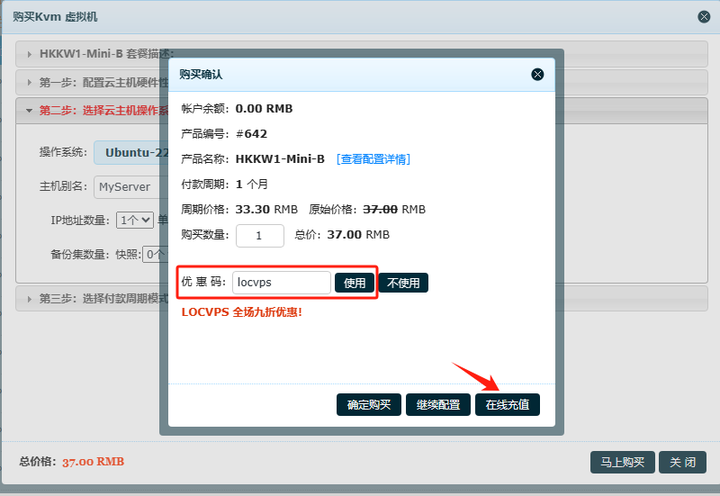The image size is (720, 496).
Task: Click the struck-through 37.00 original price
Action: click(x=380, y=209)
